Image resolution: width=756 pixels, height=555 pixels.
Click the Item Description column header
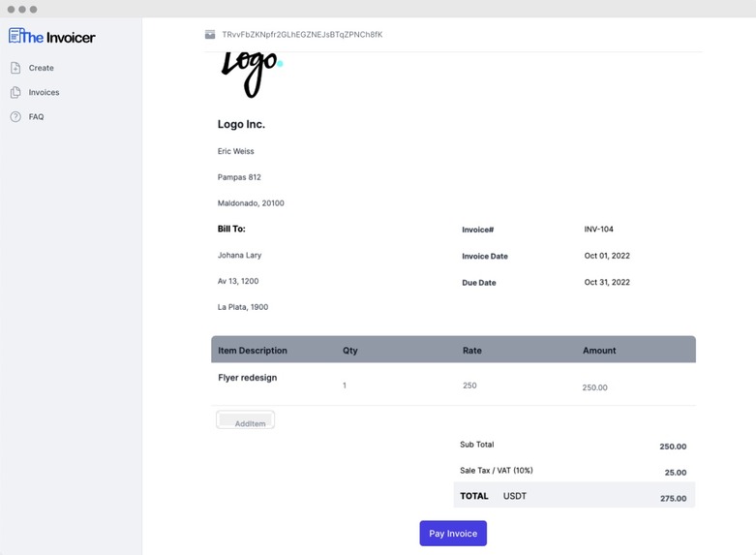click(253, 351)
